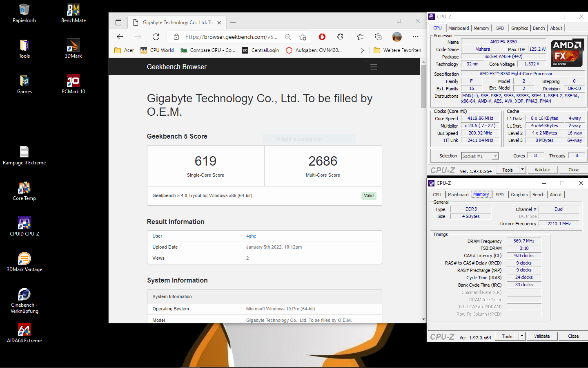Toggle the Geekbench Browser hamburger menu
The width and height of the screenshot is (588, 368).
(374, 67)
